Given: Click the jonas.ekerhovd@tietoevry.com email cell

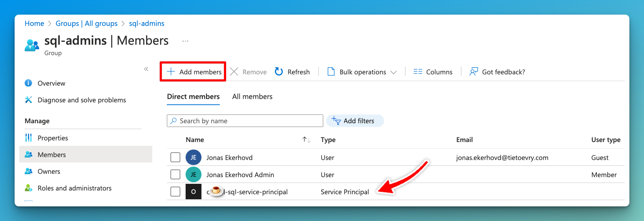Looking at the screenshot, I should pos(503,157).
